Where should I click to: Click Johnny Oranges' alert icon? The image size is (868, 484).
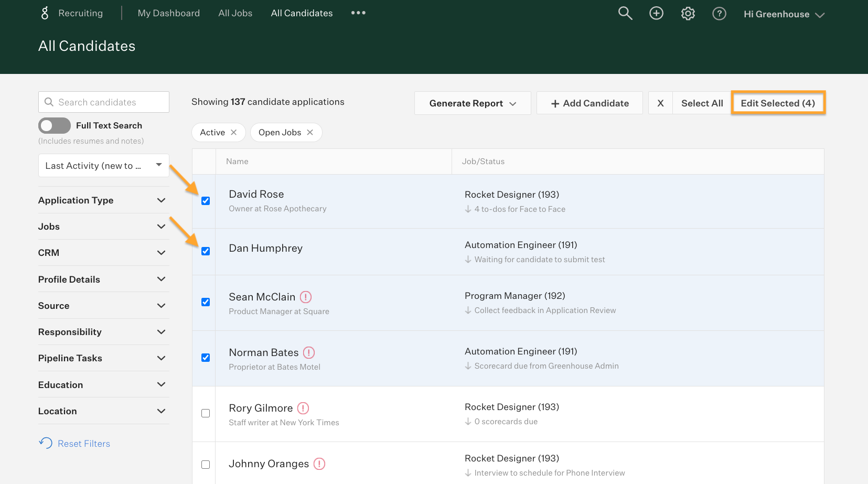[x=319, y=464]
